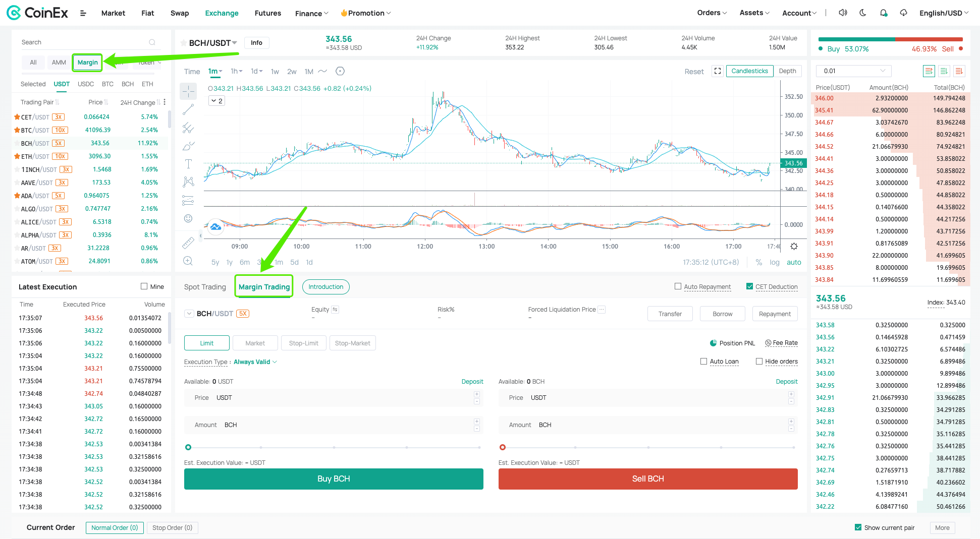Open the 0.01 depth precision dropdown

(854, 71)
